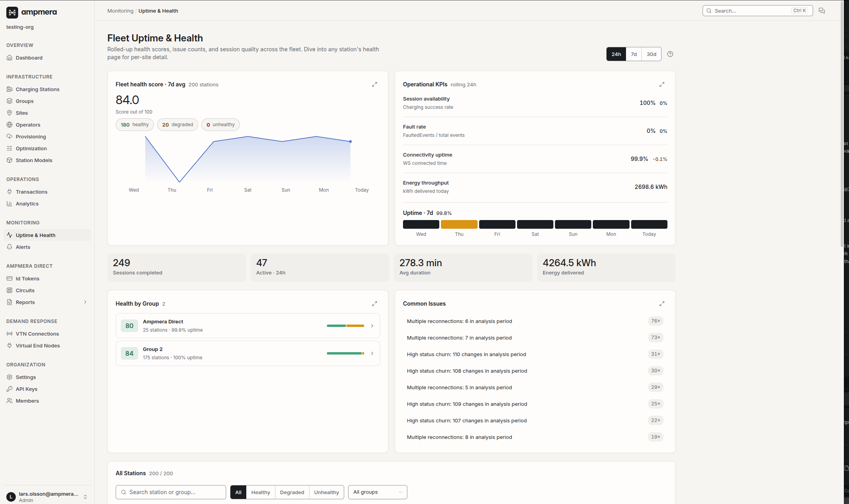Click the Thursday amber uptime bar
849x504 pixels.
pyautogui.click(x=459, y=224)
